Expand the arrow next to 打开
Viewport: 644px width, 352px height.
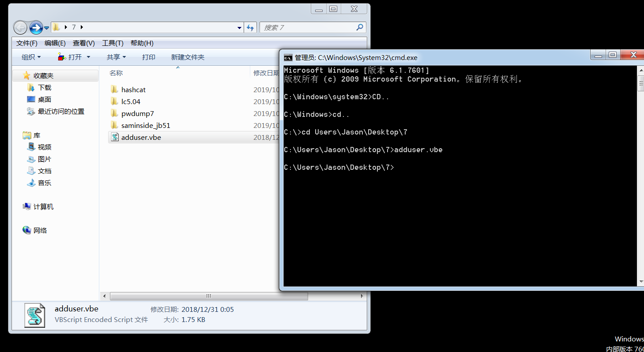click(88, 57)
